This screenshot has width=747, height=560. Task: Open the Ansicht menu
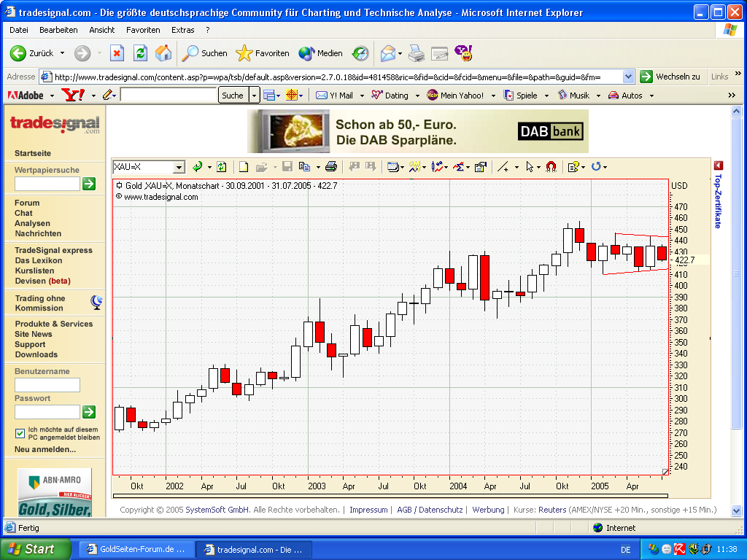coord(102,30)
